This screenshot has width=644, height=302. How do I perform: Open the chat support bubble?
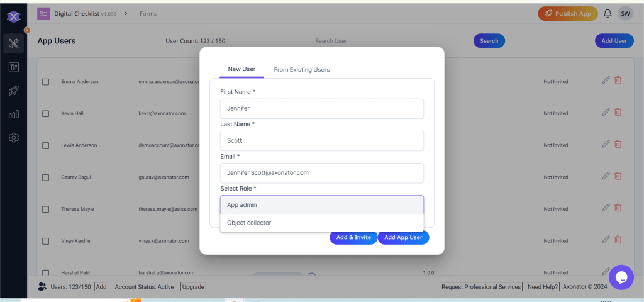tap(621, 277)
